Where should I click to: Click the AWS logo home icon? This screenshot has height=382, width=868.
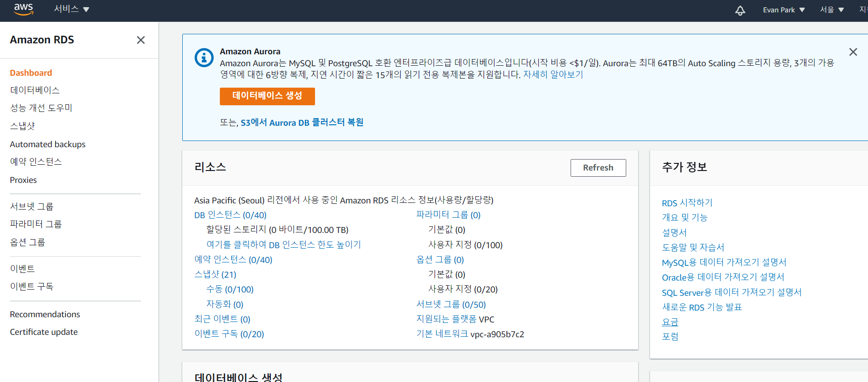[23, 10]
